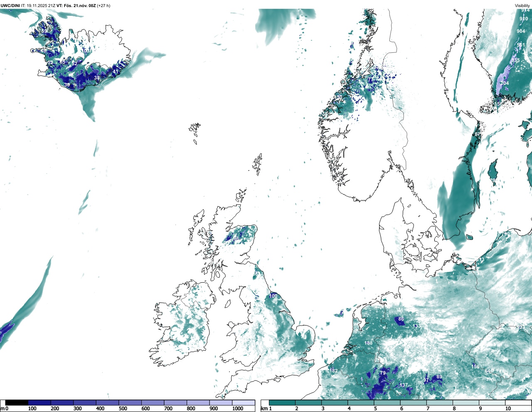This screenshot has width=532, height=412.
Task: Click the '561' value over Finland
Action: pyautogui.click(x=521, y=45)
